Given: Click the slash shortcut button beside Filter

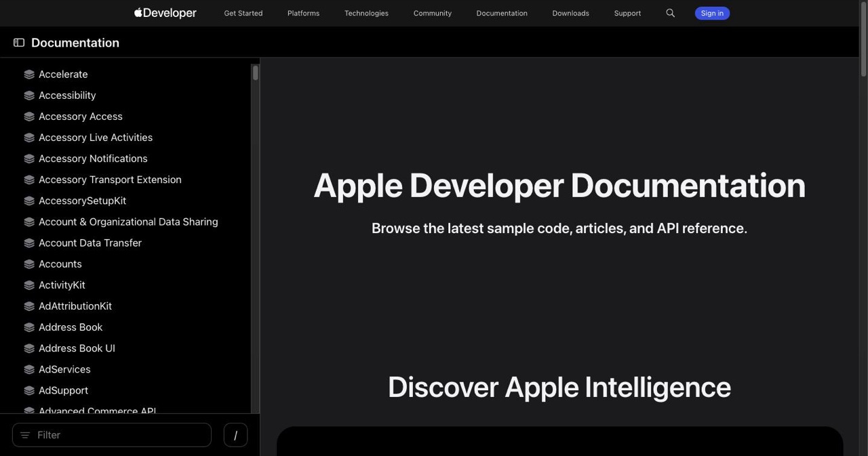Looking at the screenshot, I should coord(235,435).
